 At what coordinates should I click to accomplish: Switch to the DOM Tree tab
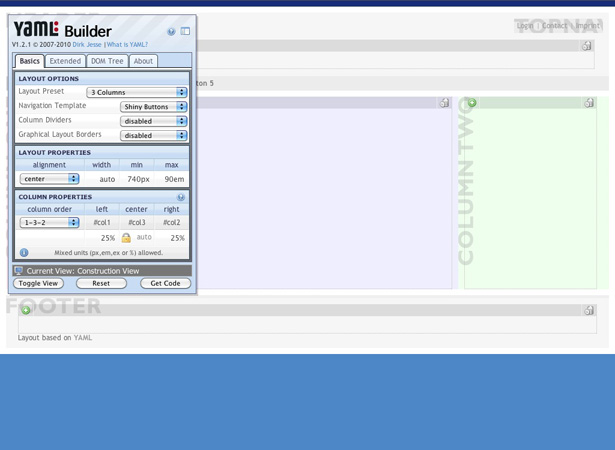[107, 61]
